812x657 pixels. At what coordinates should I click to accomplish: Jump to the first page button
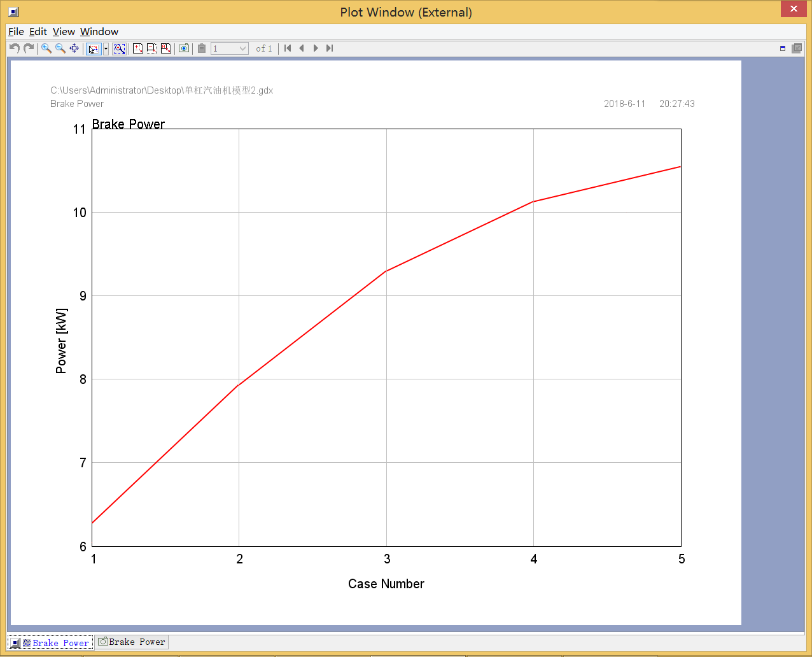pos(288,48)
